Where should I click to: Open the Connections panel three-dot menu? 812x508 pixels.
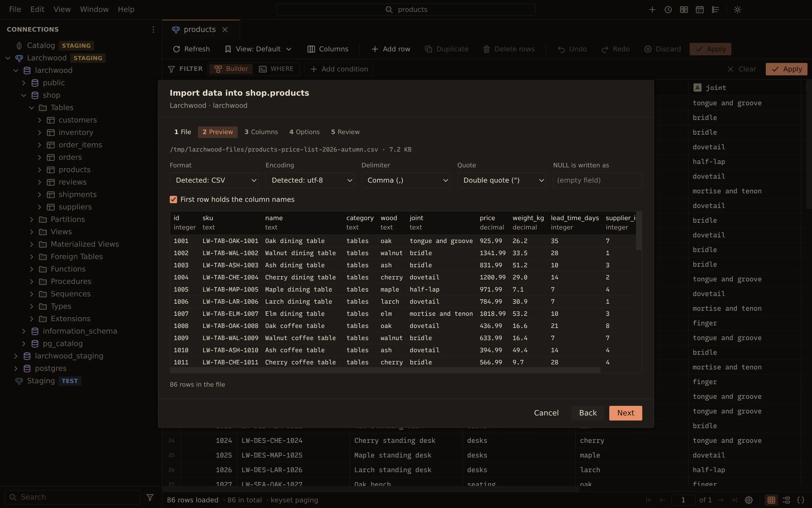pos(153,30)
